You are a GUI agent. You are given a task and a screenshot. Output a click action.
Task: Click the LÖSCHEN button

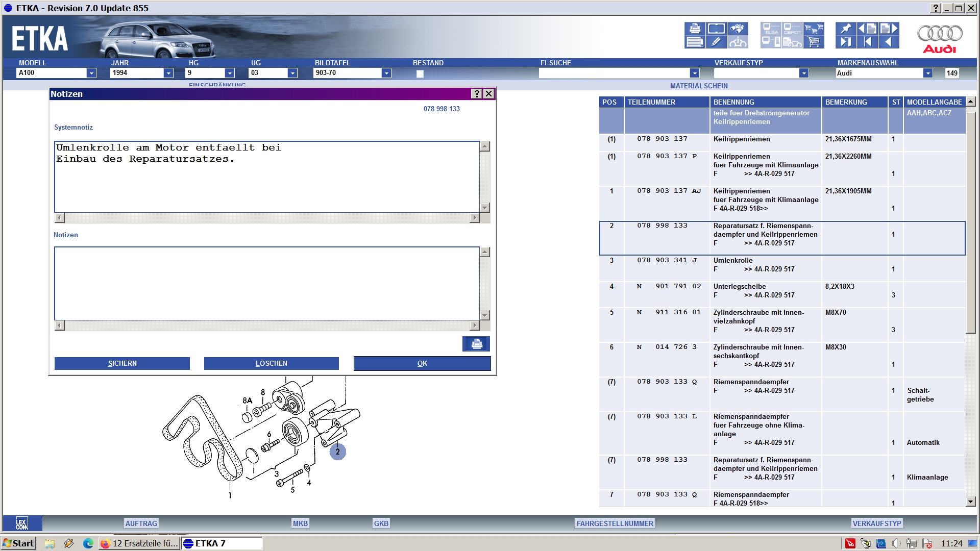point(271,363)
